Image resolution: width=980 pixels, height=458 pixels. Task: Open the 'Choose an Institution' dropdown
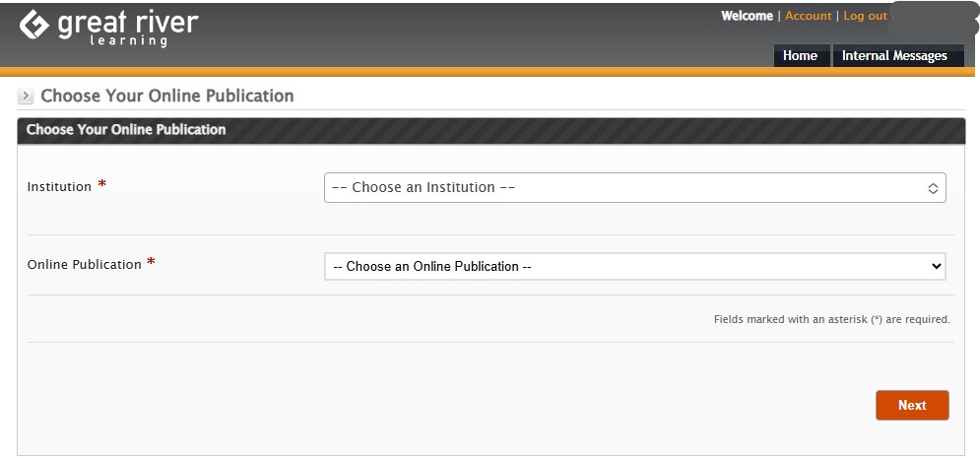[x=635, y=187]
